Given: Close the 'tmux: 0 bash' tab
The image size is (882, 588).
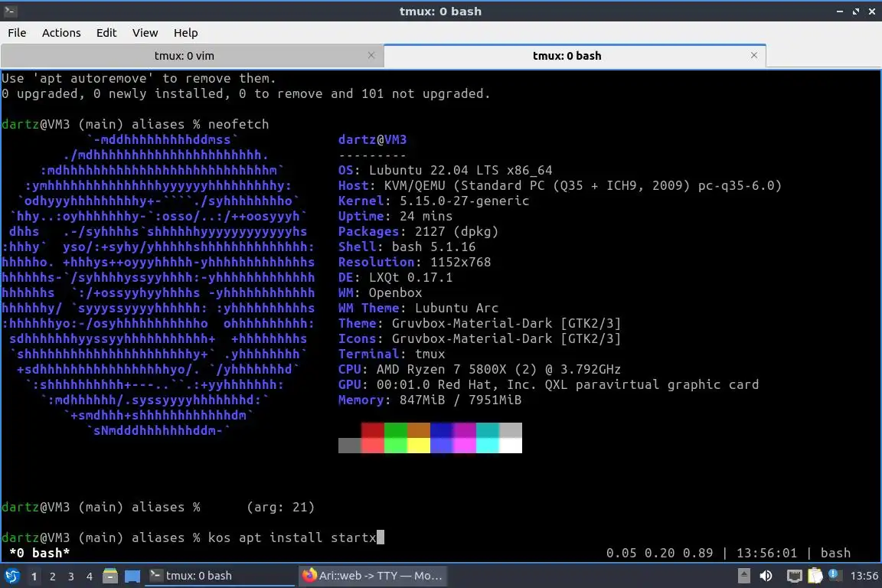Looking at the screenshot, I should pos(753,55).
